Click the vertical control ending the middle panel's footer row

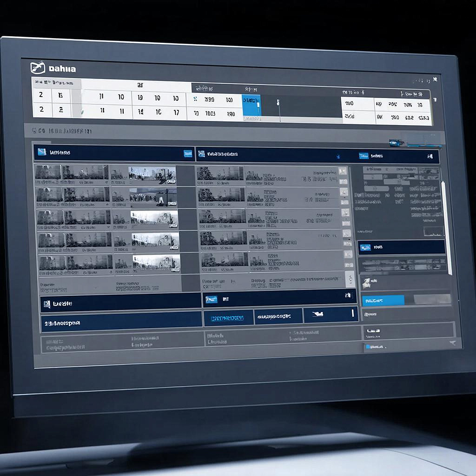[x=350, y=279]
